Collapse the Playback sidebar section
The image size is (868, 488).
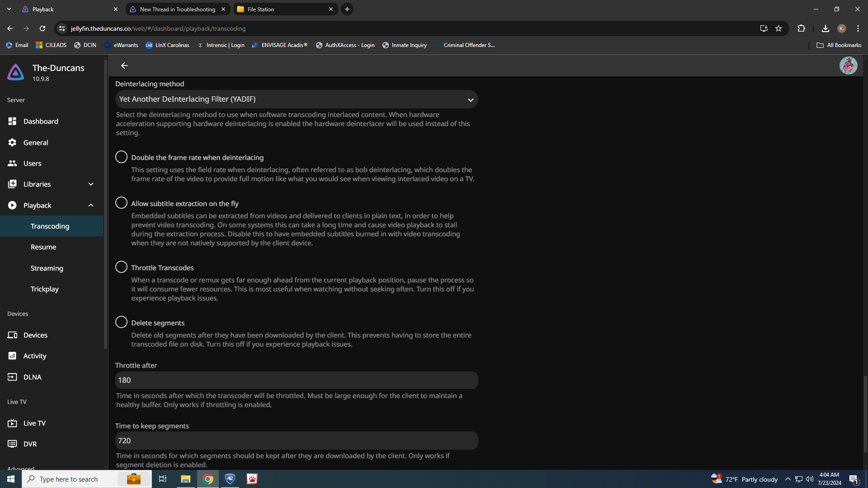click(x=91, y=205)
